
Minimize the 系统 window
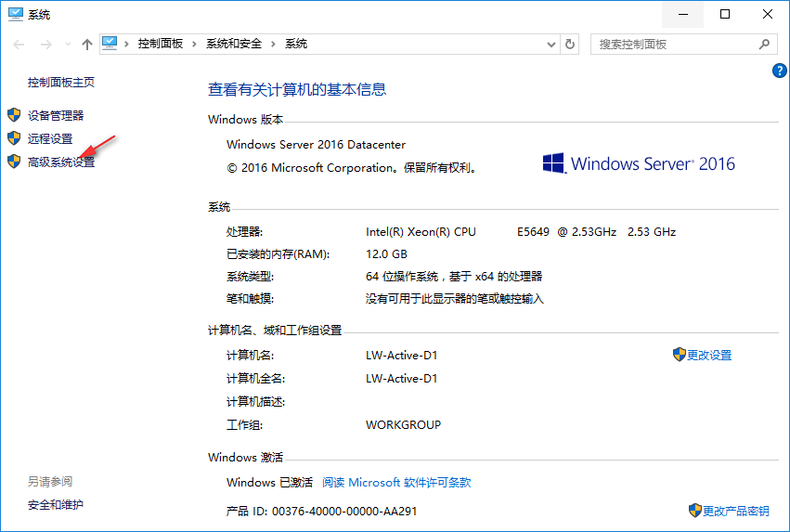[683, 14]
